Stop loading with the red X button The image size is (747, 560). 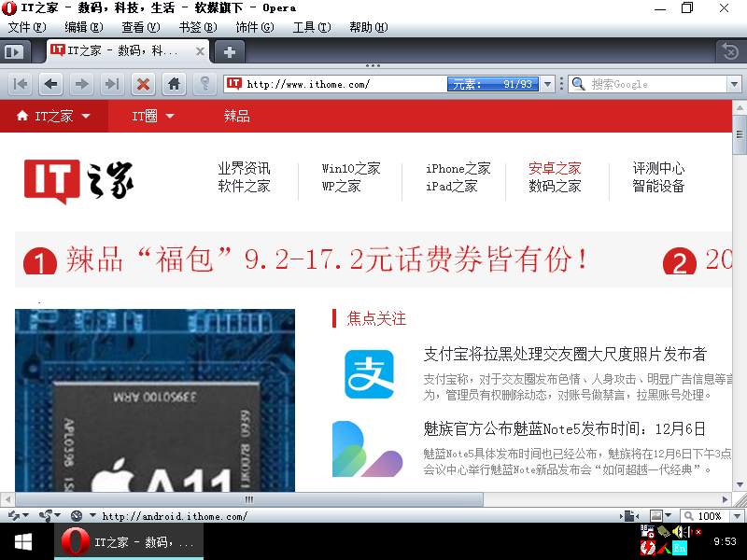144,84
